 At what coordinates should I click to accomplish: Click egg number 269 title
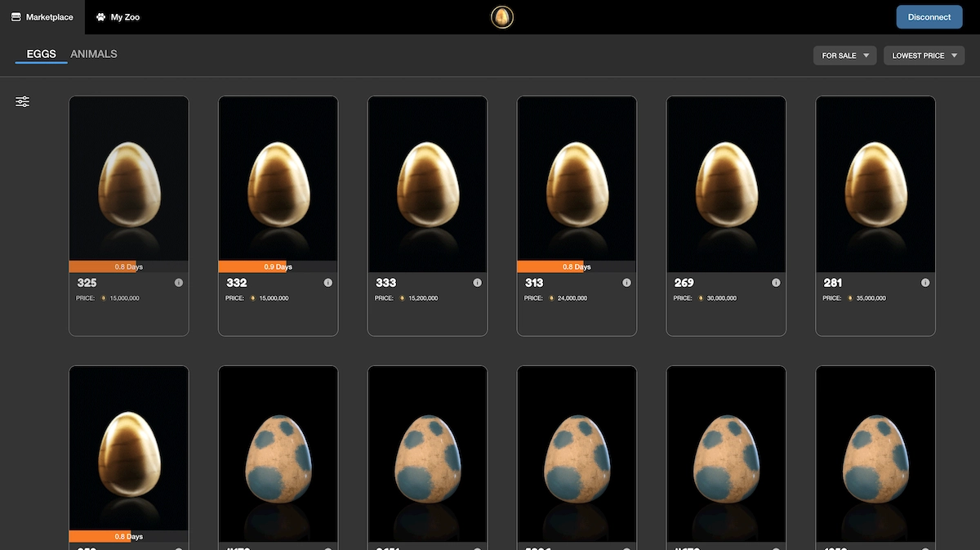point(684,283)
